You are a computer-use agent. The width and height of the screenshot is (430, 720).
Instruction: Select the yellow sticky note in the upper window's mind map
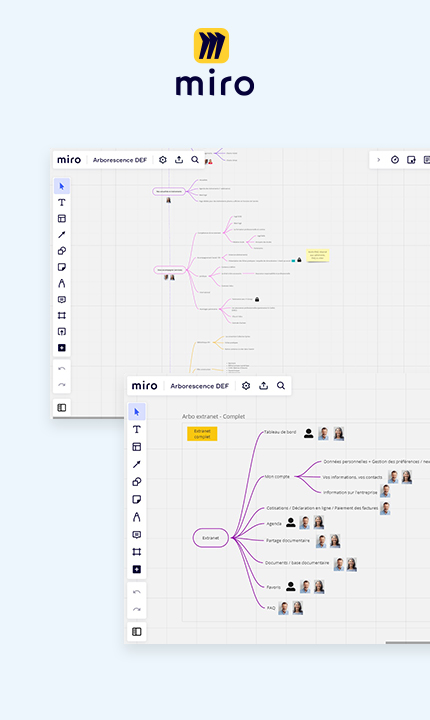pos(317,255)
